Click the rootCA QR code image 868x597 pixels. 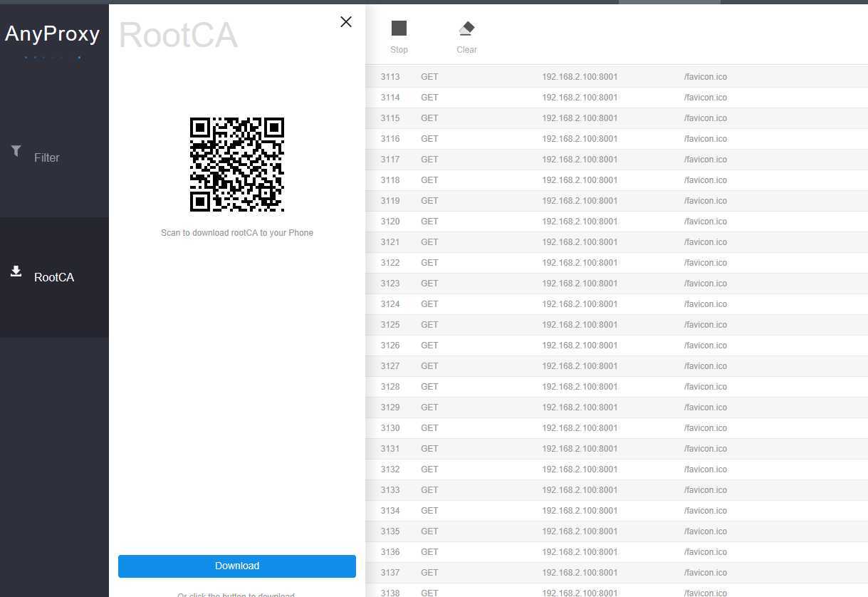pos(237,165)
